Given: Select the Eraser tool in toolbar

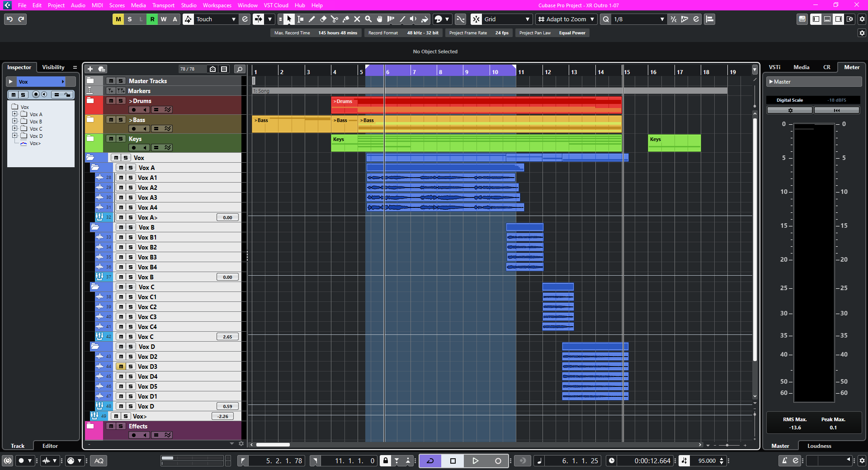Looking at the screenshot, I should click(323, 19).
